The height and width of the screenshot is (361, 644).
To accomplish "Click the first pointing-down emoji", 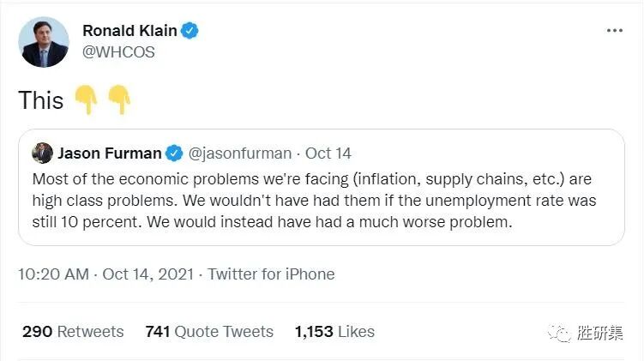I will (x=87, y=100).
